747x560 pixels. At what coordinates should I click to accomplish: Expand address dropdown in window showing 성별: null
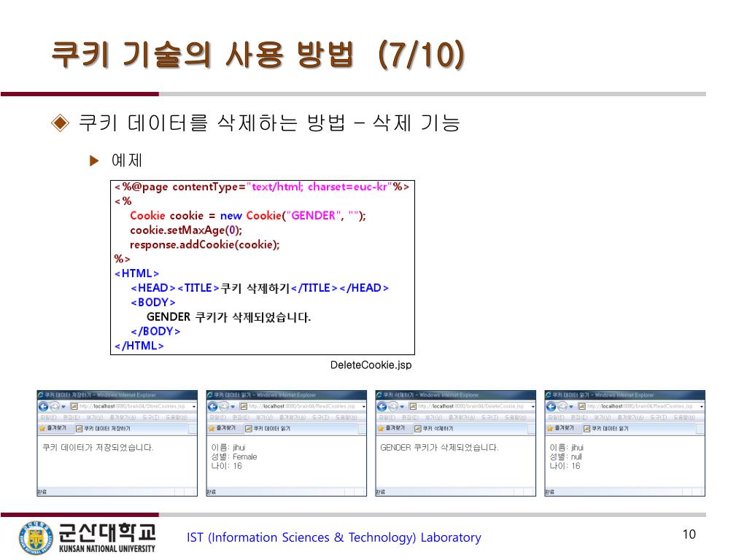(702, 407)
